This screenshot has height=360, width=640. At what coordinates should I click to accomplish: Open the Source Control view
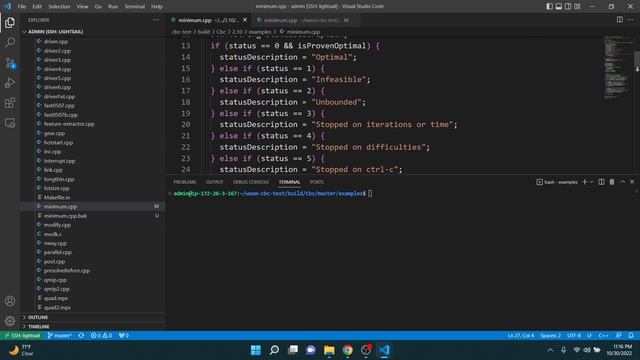click(x=10, y=63)
